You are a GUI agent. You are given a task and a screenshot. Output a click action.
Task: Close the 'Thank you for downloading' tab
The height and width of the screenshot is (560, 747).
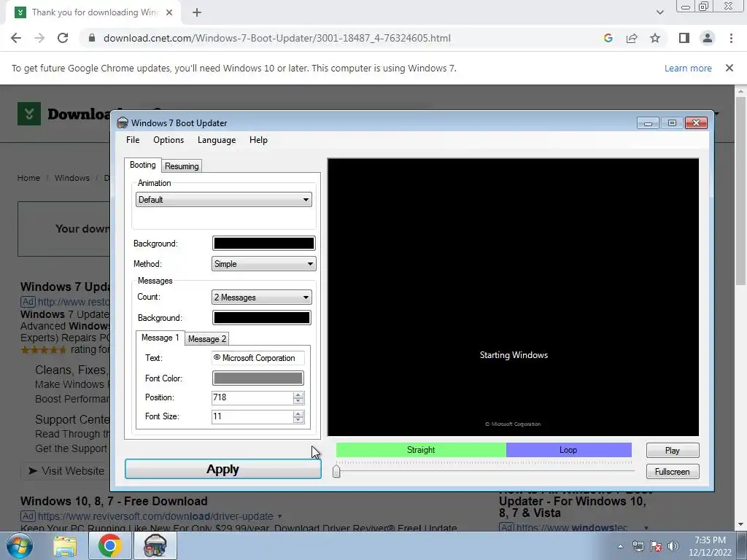[x=169, y=12]
